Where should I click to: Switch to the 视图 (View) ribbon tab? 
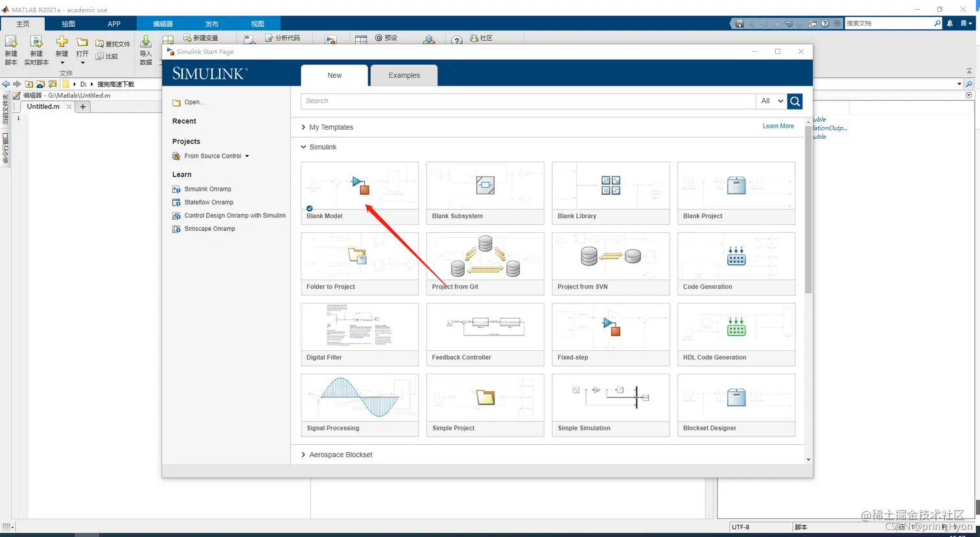coord(257,23)
